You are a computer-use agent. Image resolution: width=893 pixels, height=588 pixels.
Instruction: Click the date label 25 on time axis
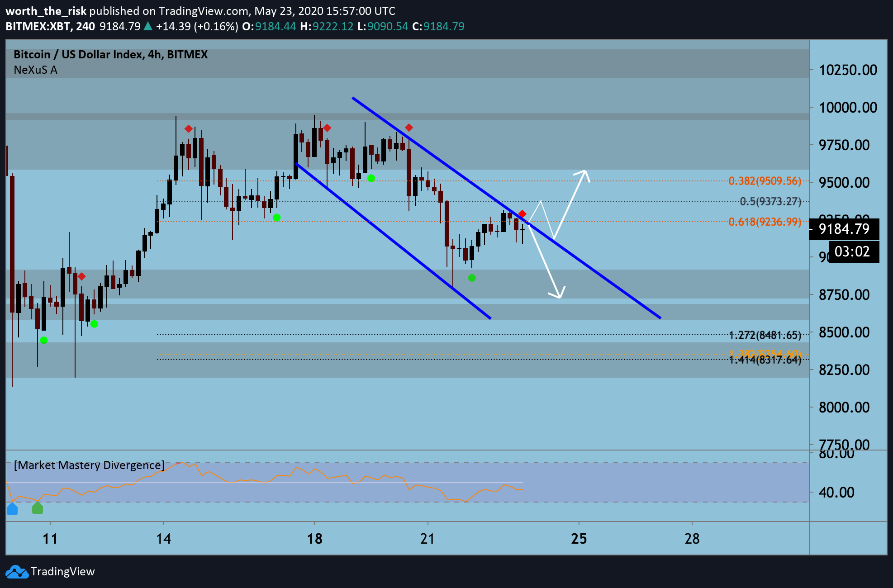(x=579, y=539)
